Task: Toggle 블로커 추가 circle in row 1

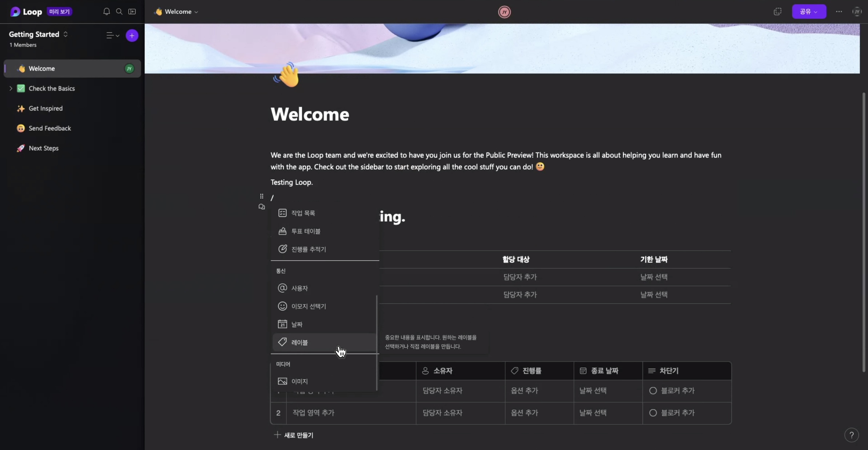Action: pos(653,391)
